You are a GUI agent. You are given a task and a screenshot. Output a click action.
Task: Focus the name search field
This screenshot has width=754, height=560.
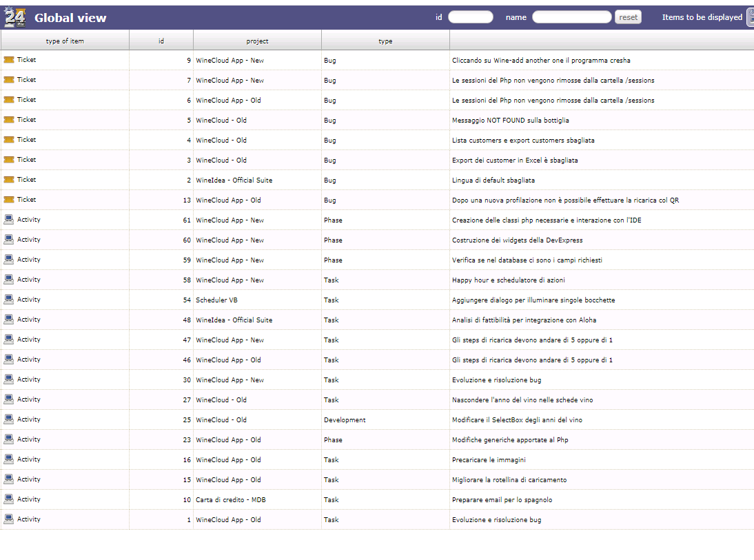[571, 17]
